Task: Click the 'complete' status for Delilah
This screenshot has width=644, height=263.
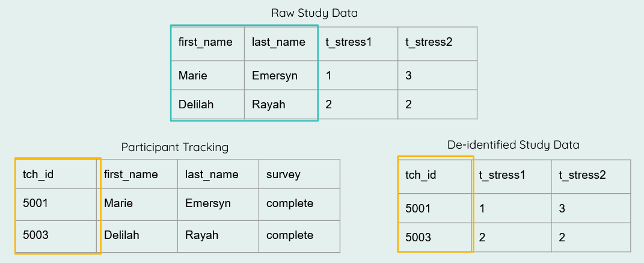Action: 299,237
